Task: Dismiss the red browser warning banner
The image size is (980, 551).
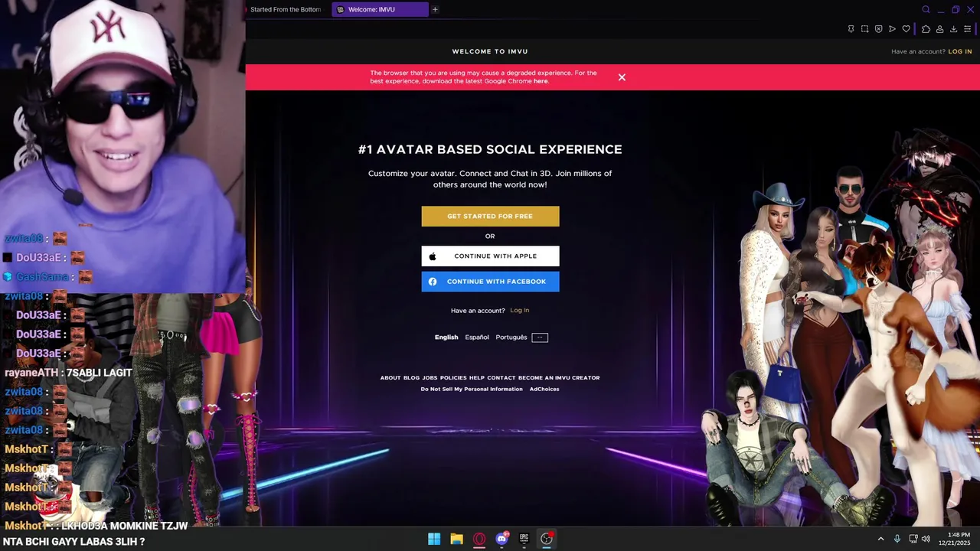Action: pyautogui.click(x=622, y=77)
